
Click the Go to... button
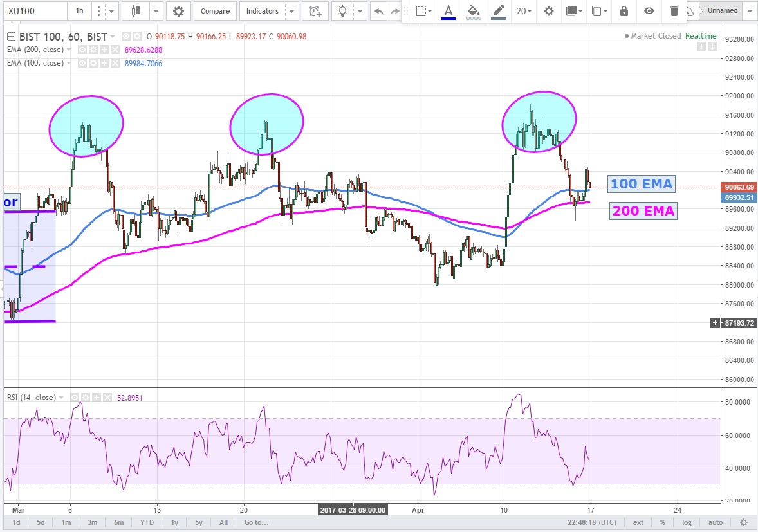coord(255,522)
